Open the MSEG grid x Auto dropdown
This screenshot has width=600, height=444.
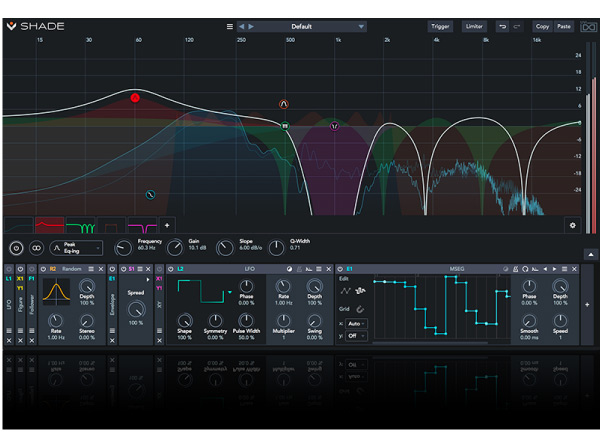tap(356, 323)
